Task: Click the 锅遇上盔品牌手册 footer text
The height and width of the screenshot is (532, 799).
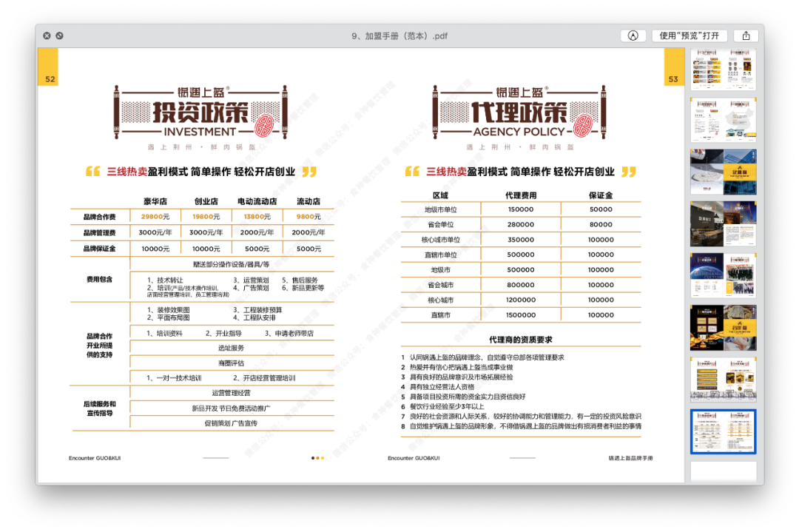Action: pyautogui.click(x=630, y=458)
